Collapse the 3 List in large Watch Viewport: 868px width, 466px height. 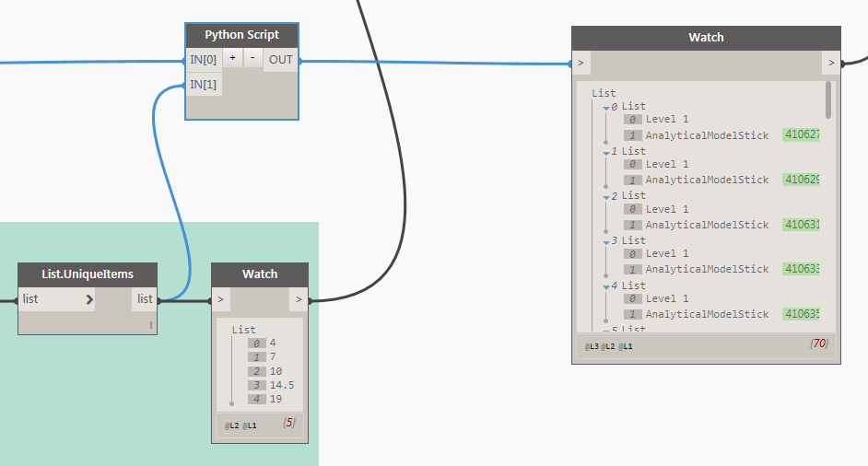tap(606, 242)
